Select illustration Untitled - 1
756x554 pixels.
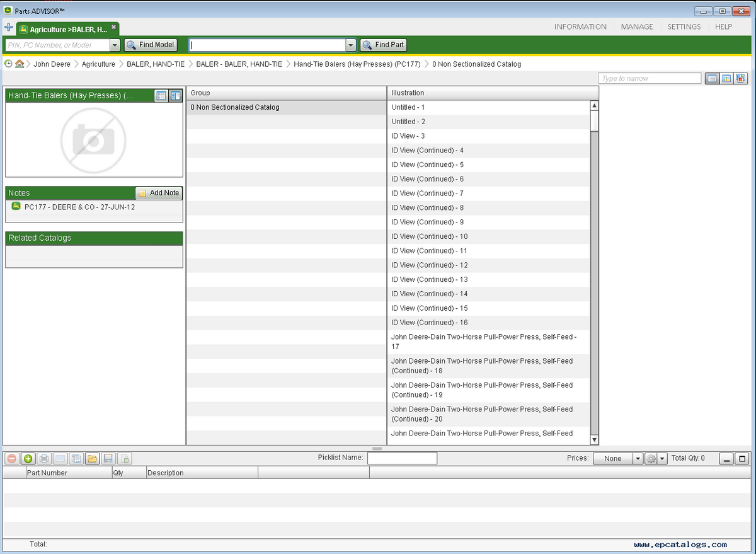tap(488, 107)
